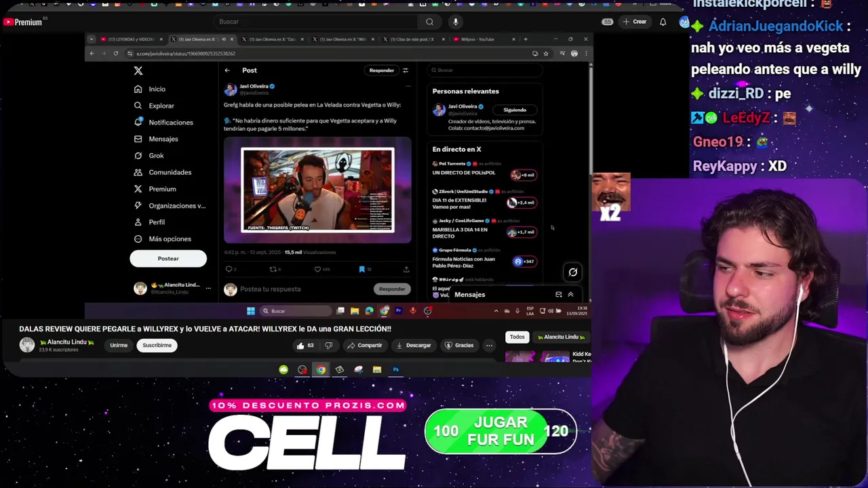The image size is (868, 488).
Task: Open Microsoft Edge from the taskbar
Action: pos(369,311)
